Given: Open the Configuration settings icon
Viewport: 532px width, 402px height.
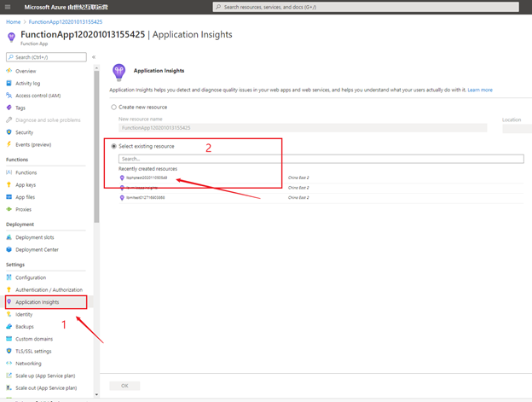Looking at the screenshot, I should pyautogui.click(x=9, y=277).
